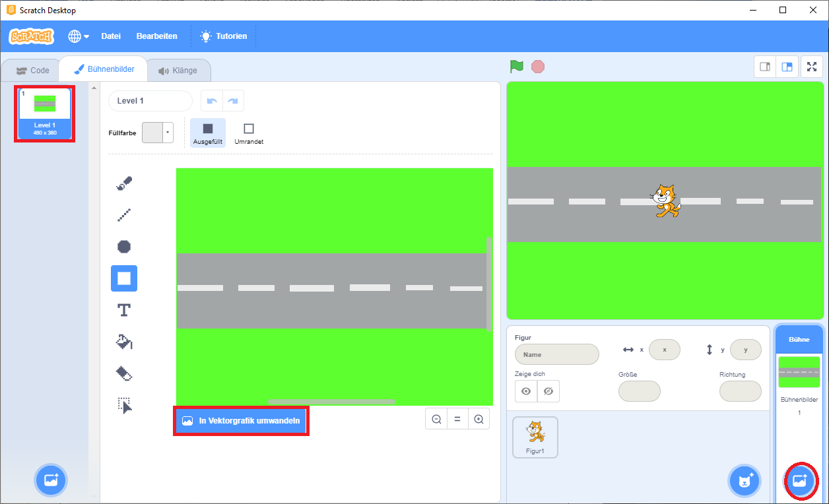Click In Vektorgrafik umwandeln button
This screenshot has width=829, height=504.
(242, 421)
